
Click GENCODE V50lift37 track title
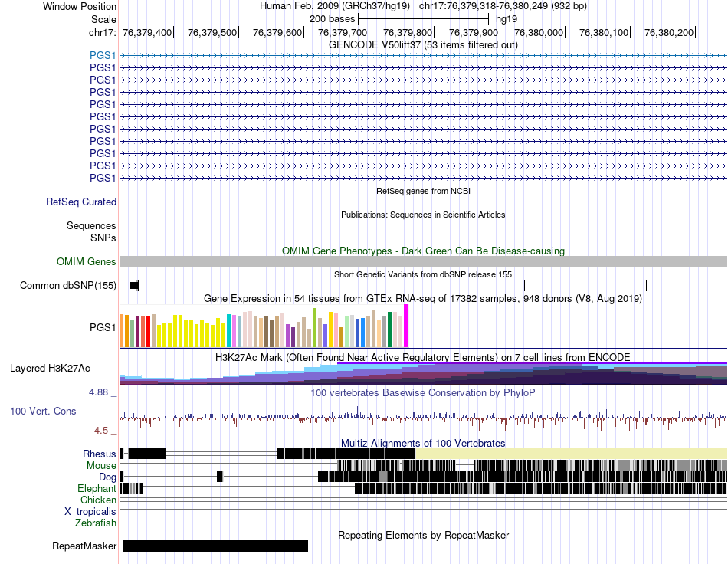[423, 45]
